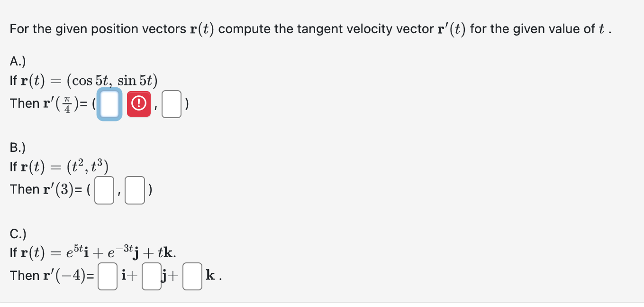This screenshot has height=307, width=644.
Task: Select the part B.) section label
Action: (17, 147)
